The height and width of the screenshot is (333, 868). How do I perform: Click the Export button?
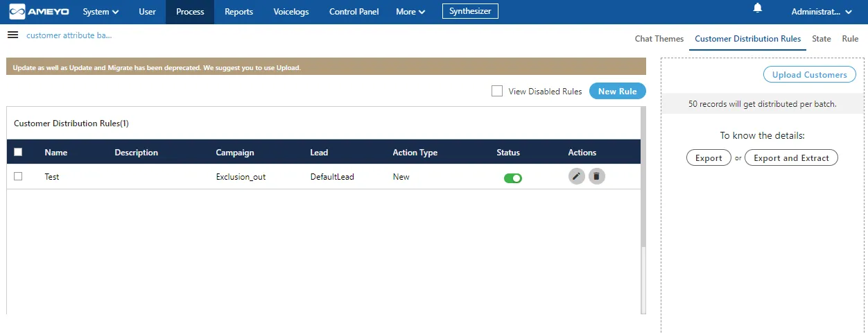(x=709, y=157)
